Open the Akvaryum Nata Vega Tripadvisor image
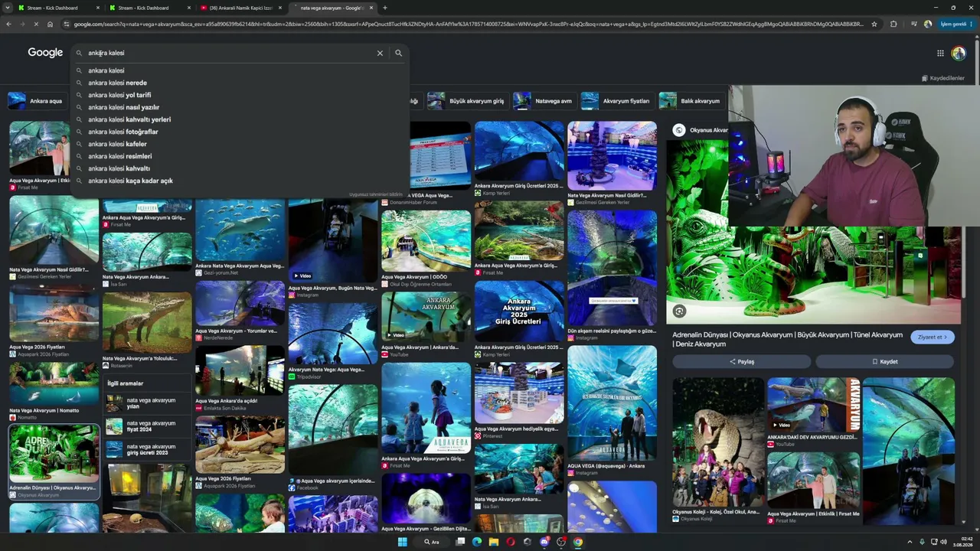This screenshot has width=980, height=551. 332,334
